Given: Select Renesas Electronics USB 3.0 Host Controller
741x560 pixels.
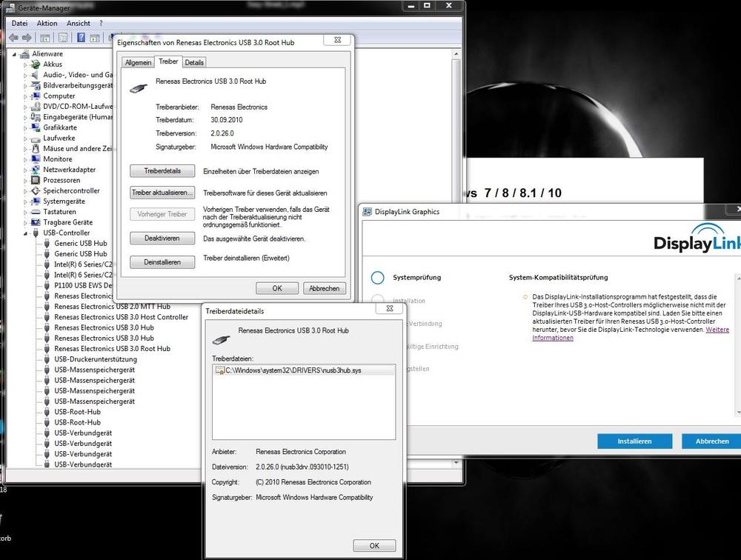Looking at the screenshot, I should (x=121, y=317).
